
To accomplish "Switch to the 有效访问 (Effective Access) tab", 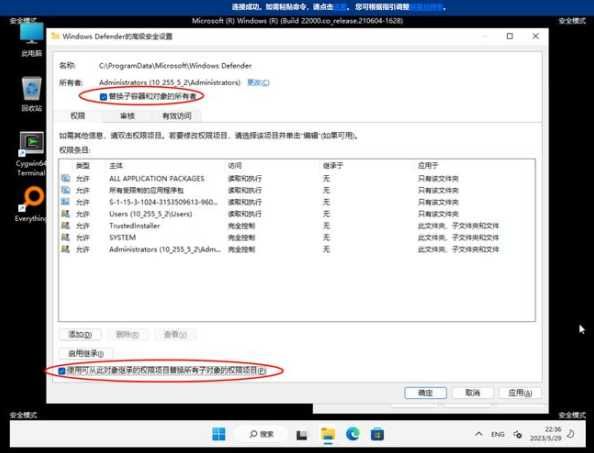I will click(x=177, y=116).
